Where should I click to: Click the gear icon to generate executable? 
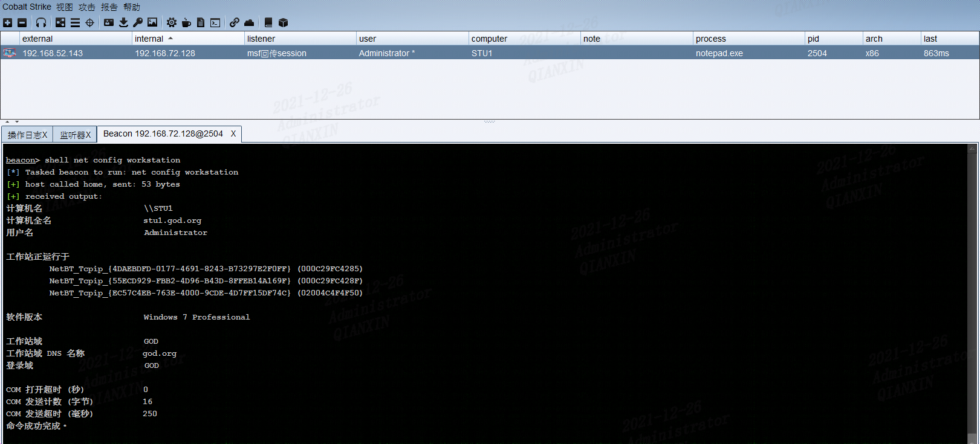(x=172, y=22)
